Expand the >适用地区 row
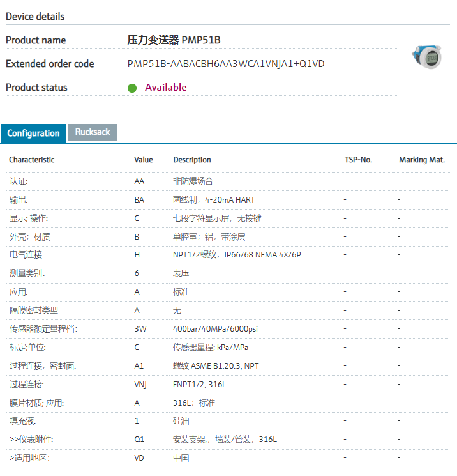The width and height of the screenshot is (457, 476). coord(29,458)
